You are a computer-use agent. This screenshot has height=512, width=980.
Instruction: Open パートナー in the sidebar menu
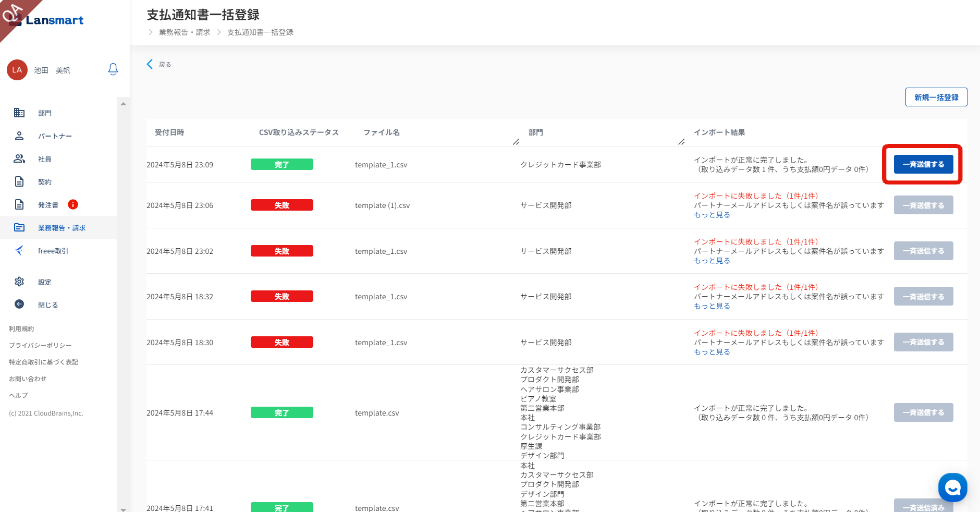pos(55,136)
